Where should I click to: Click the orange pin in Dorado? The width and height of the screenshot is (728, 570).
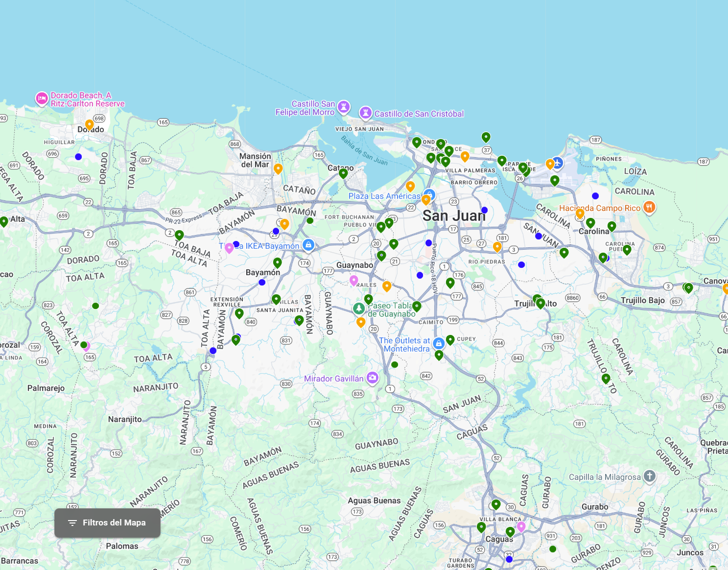(89, 124)
